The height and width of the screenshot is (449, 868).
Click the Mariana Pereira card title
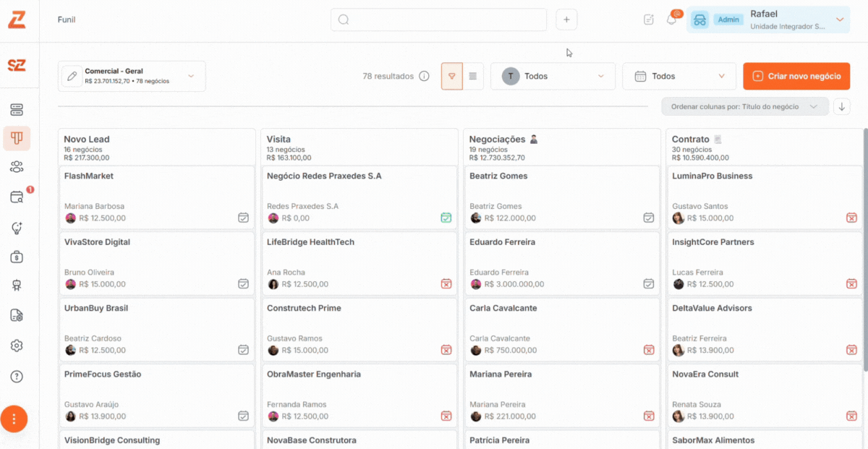(501, 375)
